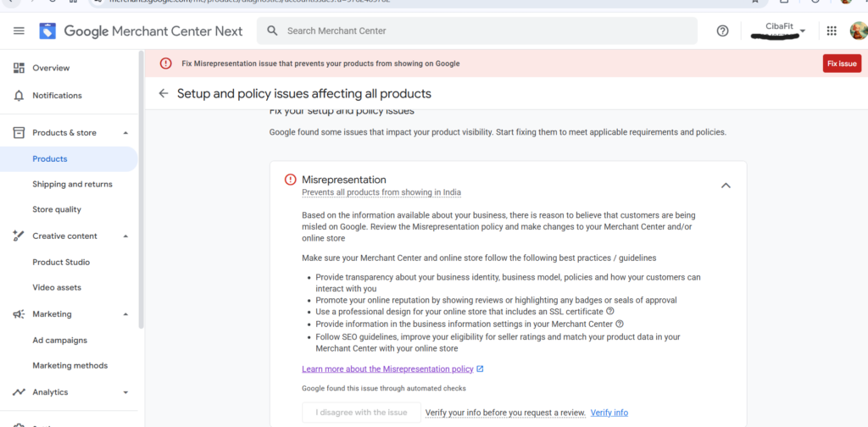Click Google found this issue through automated checks
Image resolution: width=868 pixels, height=427 pixels.
[384, 388]
